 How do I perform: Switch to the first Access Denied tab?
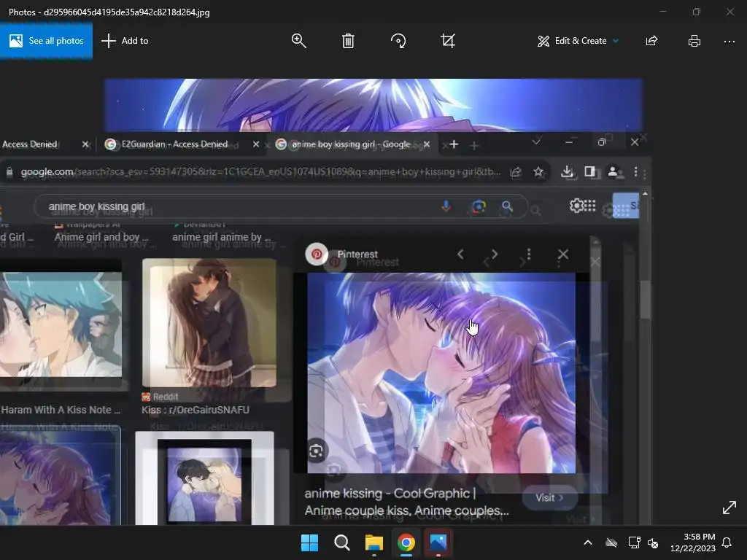[29, 144]
